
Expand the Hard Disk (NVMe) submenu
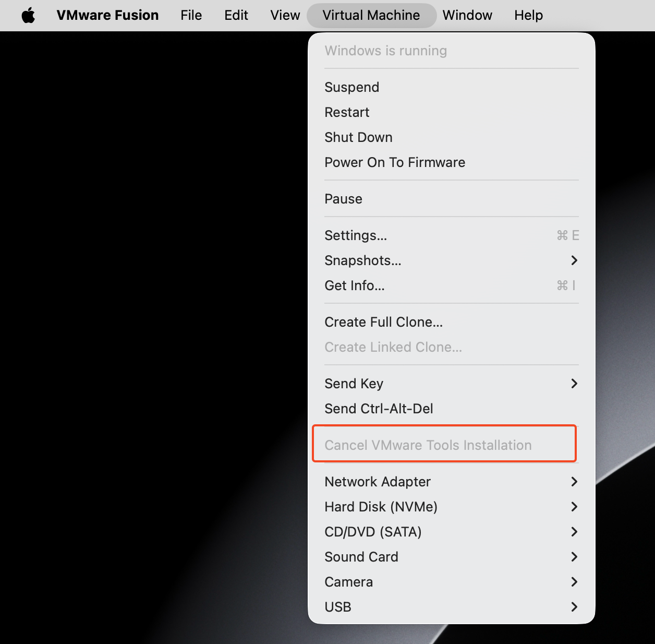click(452, 507)
